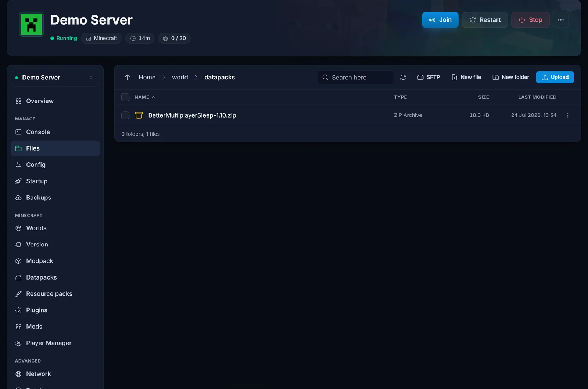Click the up-directory arrow icon
The height and width of the screenshot is (389, 588).
[x=128, y=77]
